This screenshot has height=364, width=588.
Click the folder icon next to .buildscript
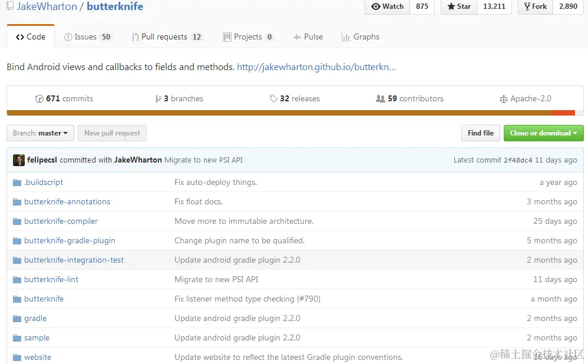(17, 183)
